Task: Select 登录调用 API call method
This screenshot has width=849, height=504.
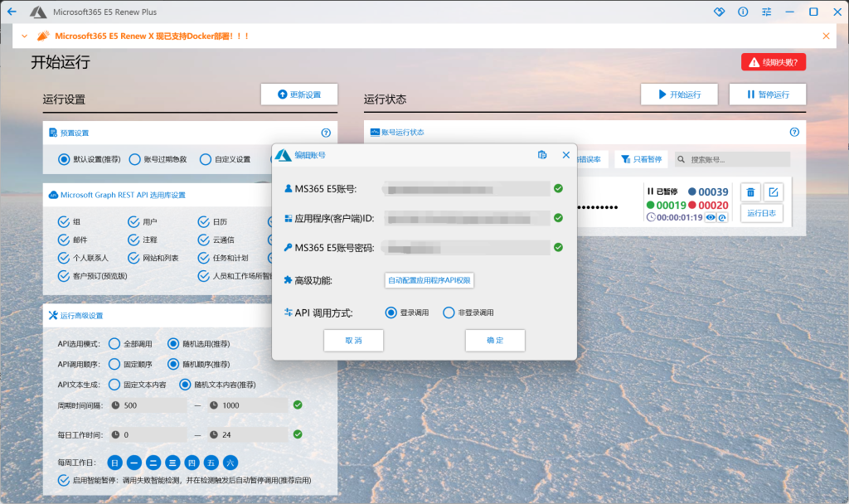Action: coord(391,313)
